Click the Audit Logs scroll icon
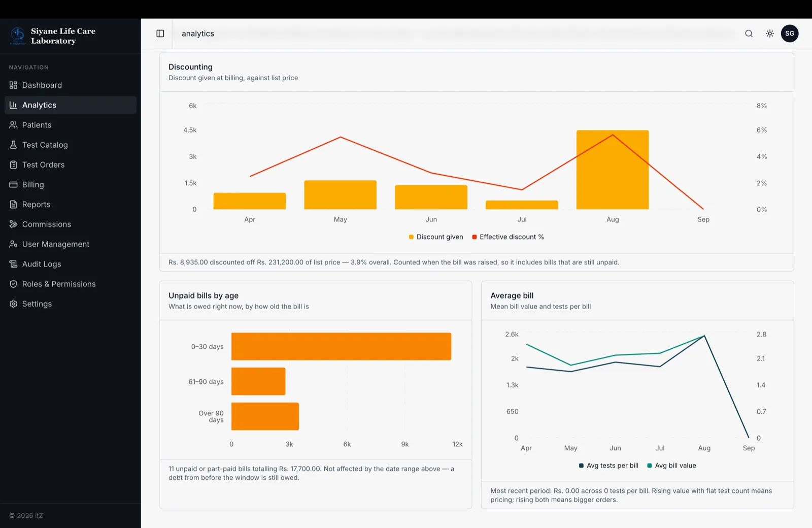Viewport: 812px width, 528px height. click(13, 264)
